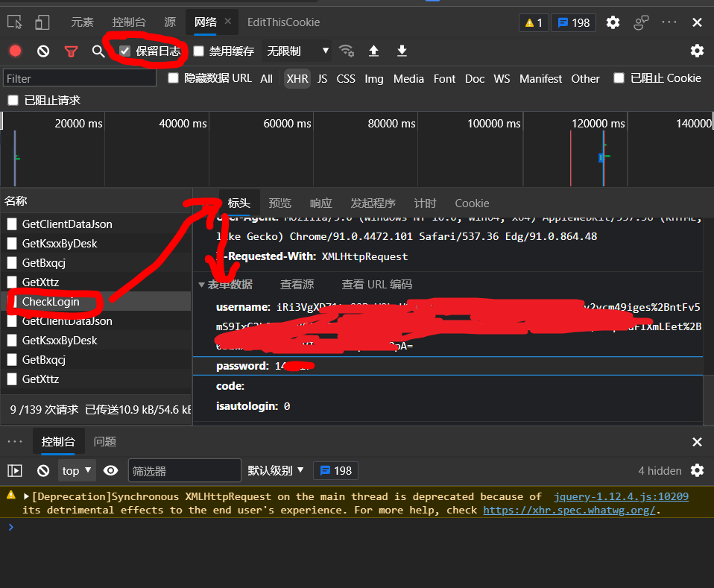Click the 198 messages badge at top
Viewport: 714px width, 588px height.
(x=574, y=22)
